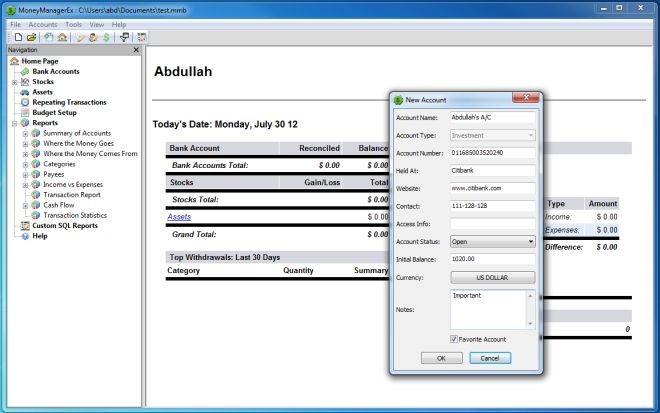
Task: Open the File menu
Action: coord(15,25)
